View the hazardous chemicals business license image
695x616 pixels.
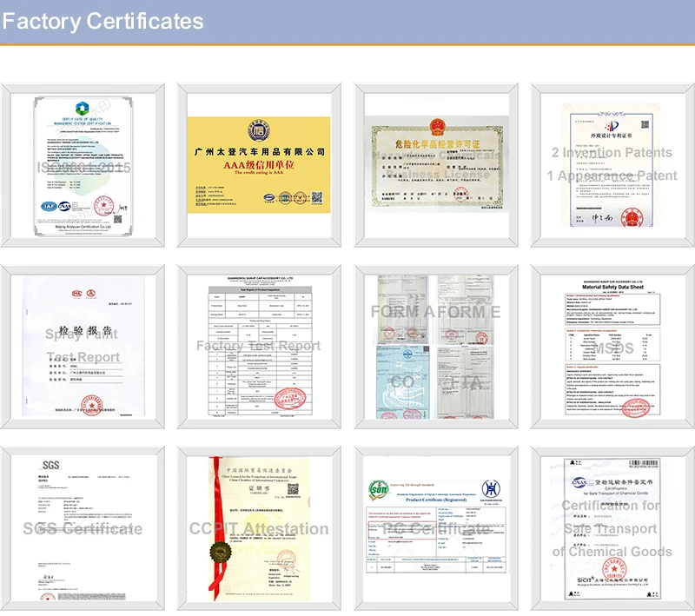tap(435, 165)
